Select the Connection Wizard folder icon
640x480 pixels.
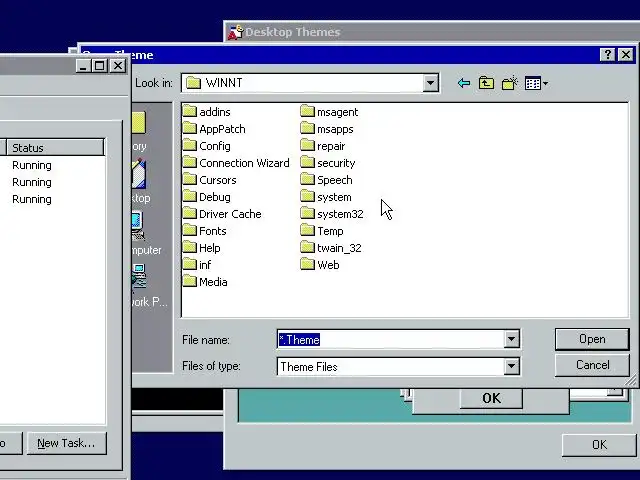click(x=189, y=162)
